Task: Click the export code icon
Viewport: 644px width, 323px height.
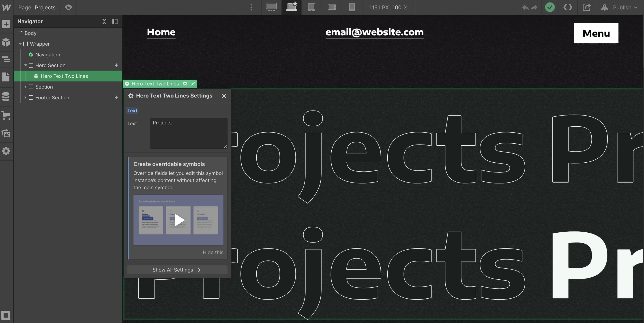Action: [567, 7]
